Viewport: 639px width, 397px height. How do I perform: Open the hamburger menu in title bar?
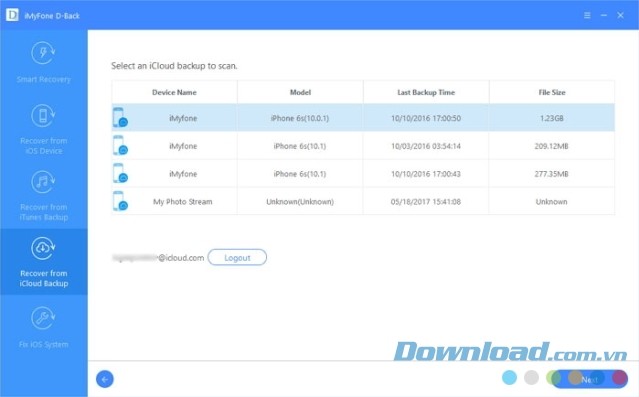pos(587,15)
